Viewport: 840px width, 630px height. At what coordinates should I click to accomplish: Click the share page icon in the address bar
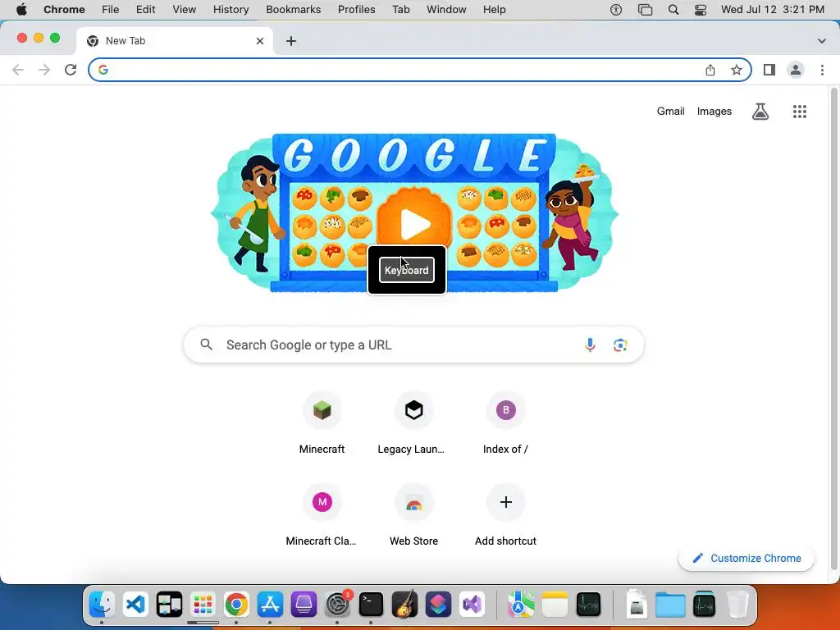pos(710,70)
